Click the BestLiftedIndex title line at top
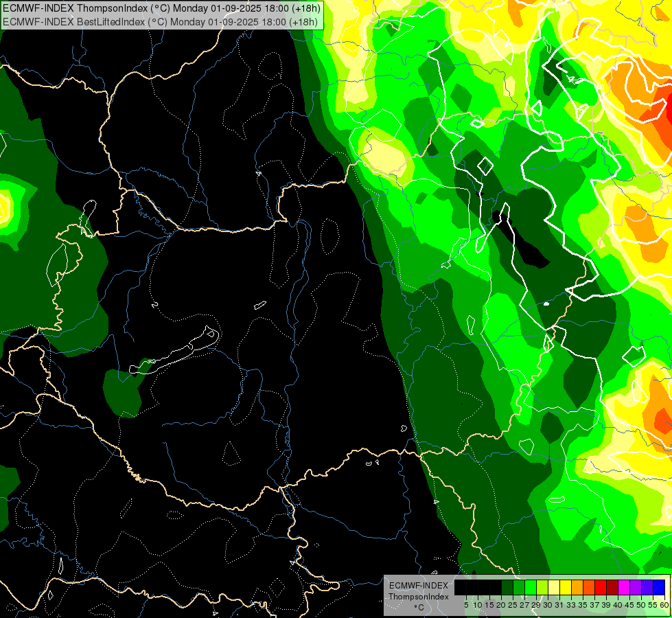 pyautogui.click(x=161, y=22)
